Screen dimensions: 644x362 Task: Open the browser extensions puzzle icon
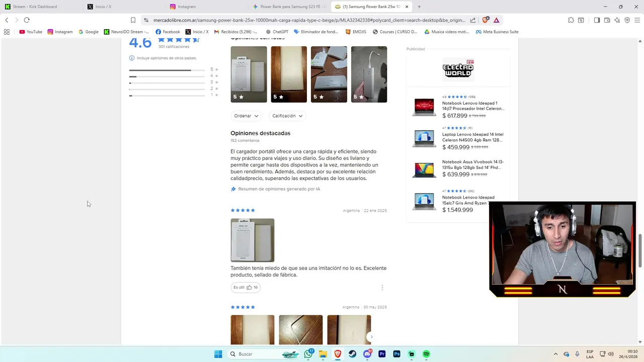(x=571, y=20)
